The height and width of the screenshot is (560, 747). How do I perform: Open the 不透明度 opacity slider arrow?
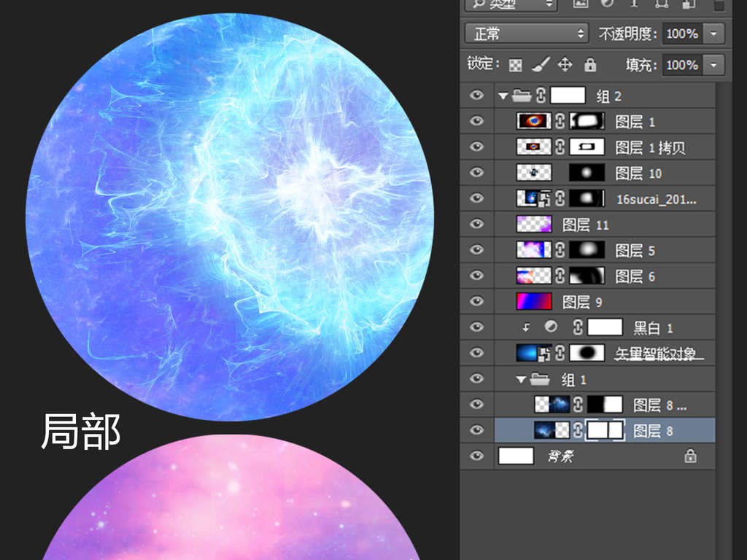pyautogui.click(x=713, y=34)
